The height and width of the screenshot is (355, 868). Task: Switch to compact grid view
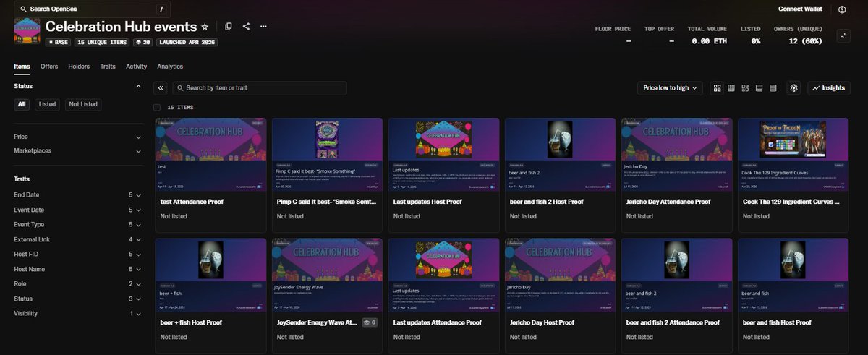731,88
